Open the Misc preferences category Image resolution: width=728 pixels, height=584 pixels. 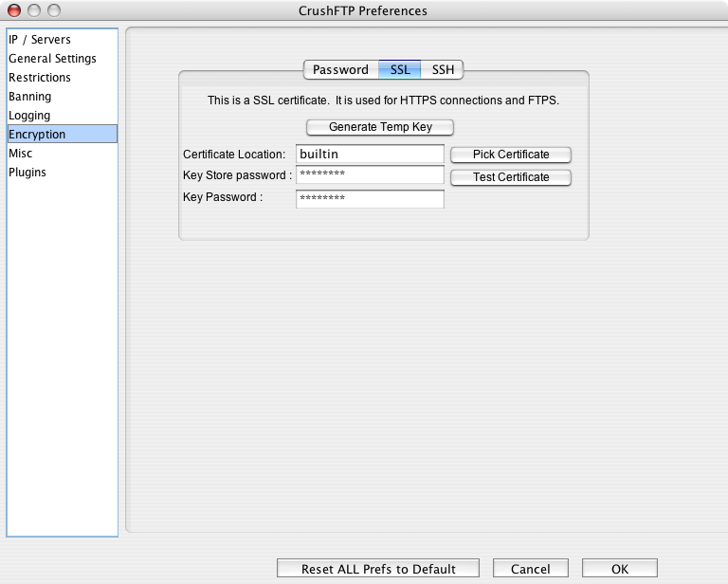pos(21,154)
